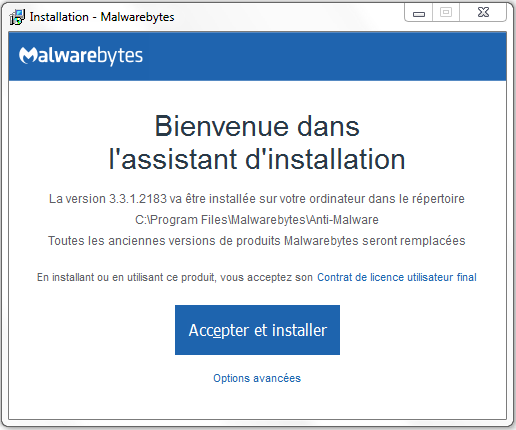Open the "Contrat de licence utilisateur final" link
Screen dimensions: 516x430
(x=397, y=277)
